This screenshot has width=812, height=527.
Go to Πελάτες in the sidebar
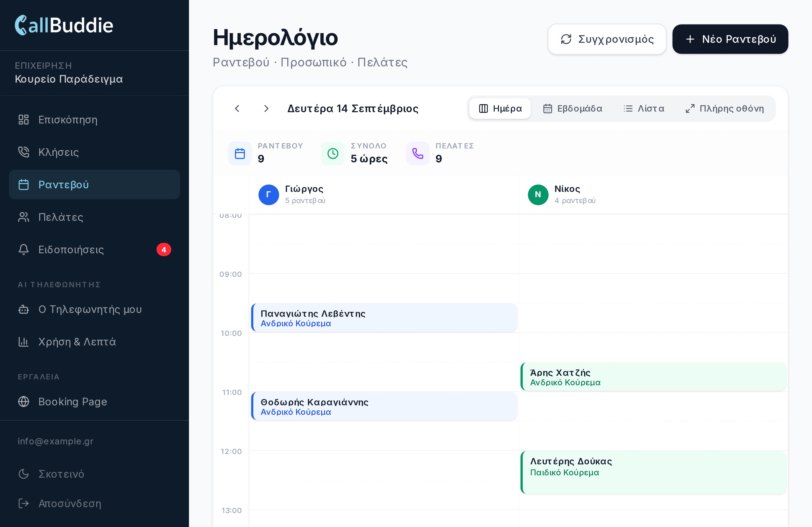[94, 217]
